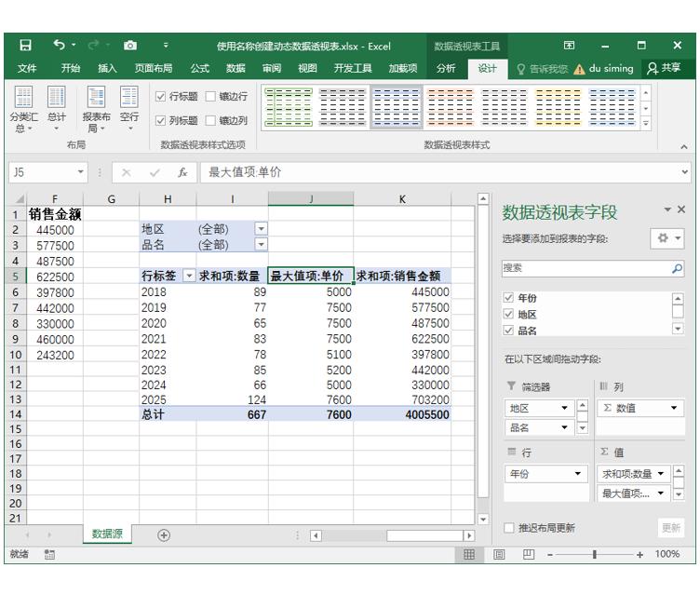Viewport: 700px width, 595px height.
Task: Click the insert function fx icon
Action: click(x=182, y=172)
